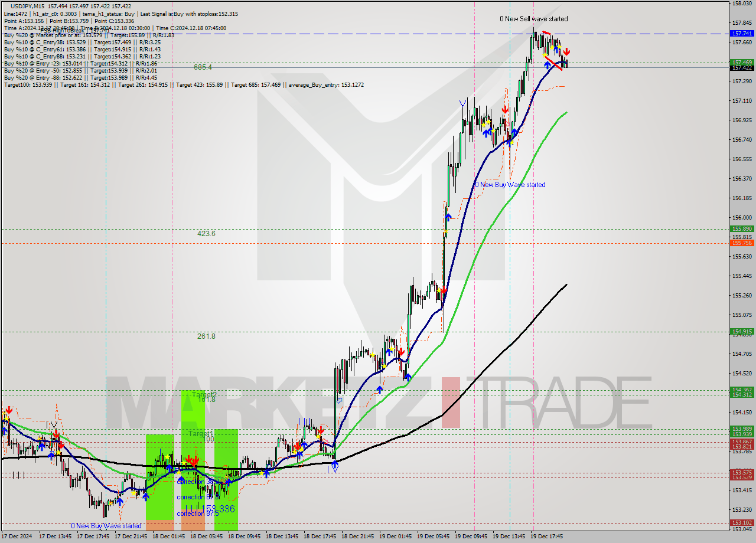Click the '18 Dec 01:45' time axis label
Screen dimensions: 756x543
click(169, 537)
